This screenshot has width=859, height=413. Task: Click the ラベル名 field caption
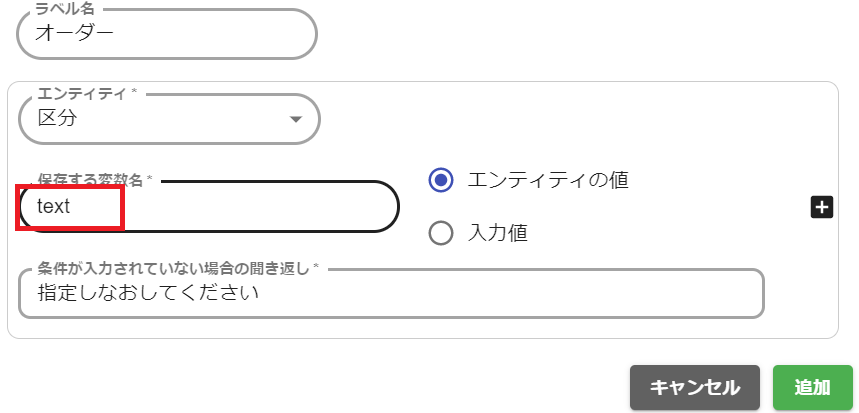pyautogui.click(x=65, y=8)
